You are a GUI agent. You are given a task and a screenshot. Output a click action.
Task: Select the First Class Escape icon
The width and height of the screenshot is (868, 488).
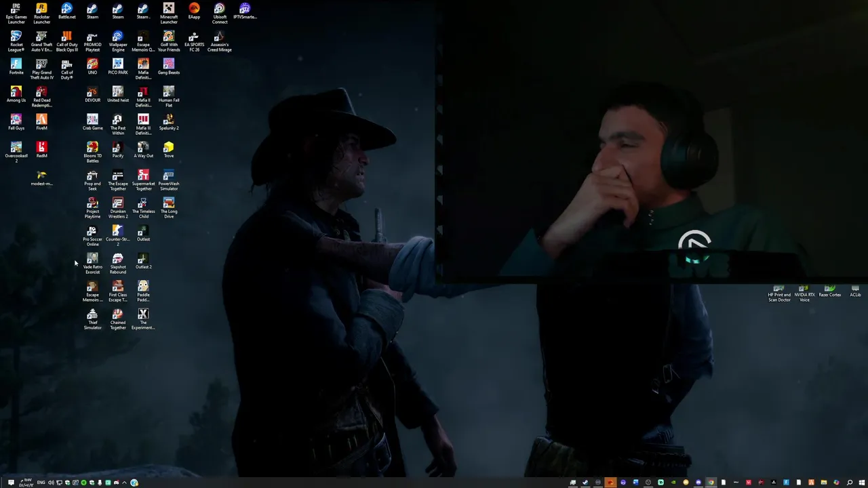117,291
